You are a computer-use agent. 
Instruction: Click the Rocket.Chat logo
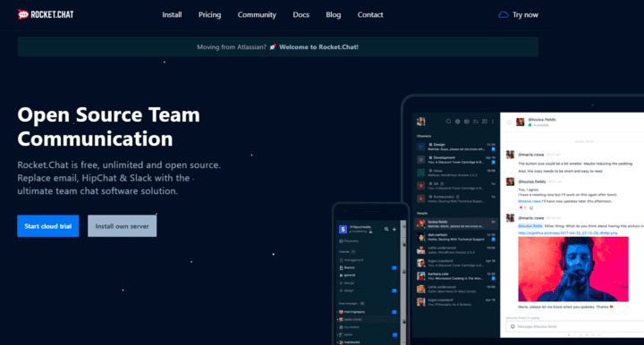[46, 15]
